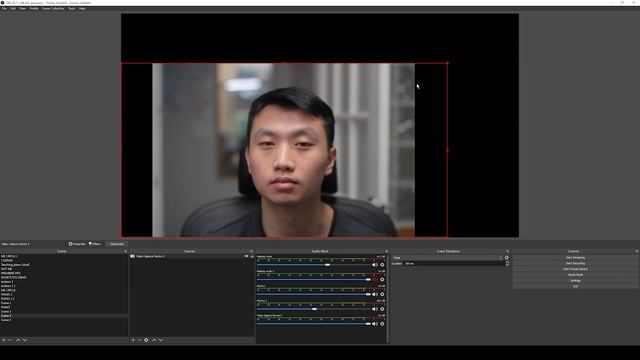This screenshot has width=640, height=360.
Task: Toggle lock on Video Capture Device source
Action: [x=252, y=256]
